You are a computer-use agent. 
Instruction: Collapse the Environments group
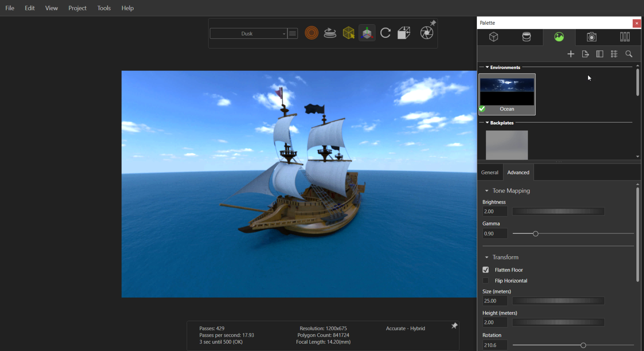pos(487,67)
